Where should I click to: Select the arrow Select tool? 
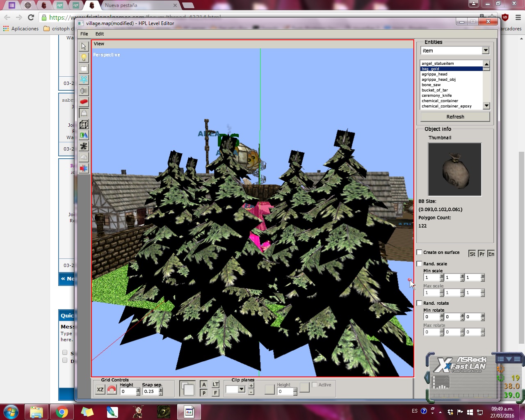tap(84, 46)
